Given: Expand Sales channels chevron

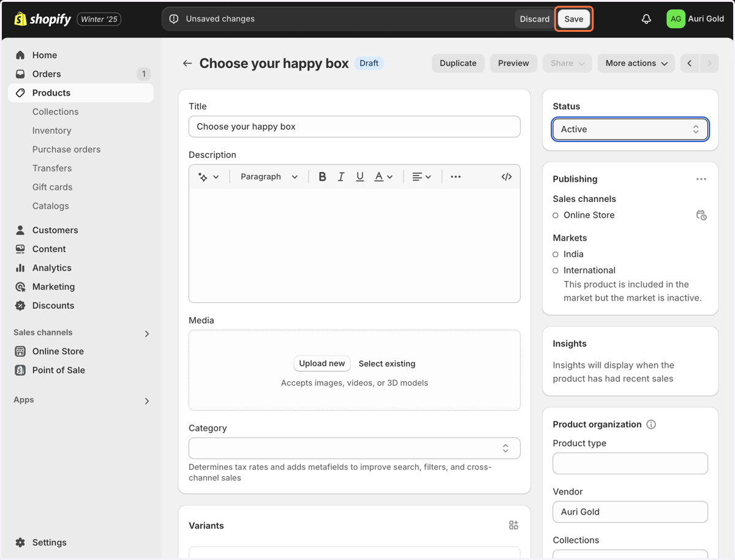Looking at the screenshot, I should click(146, 334).
